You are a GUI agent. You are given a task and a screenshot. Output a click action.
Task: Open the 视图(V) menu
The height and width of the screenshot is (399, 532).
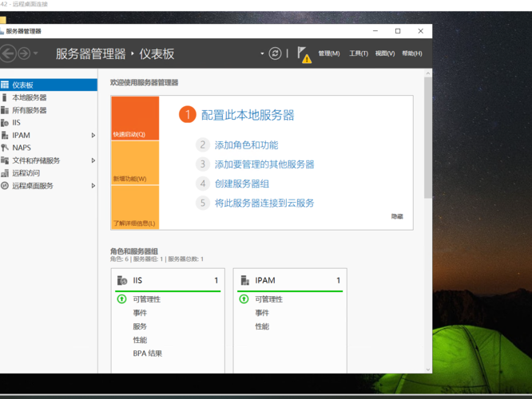pyautogui.click(x=385, y=53)
